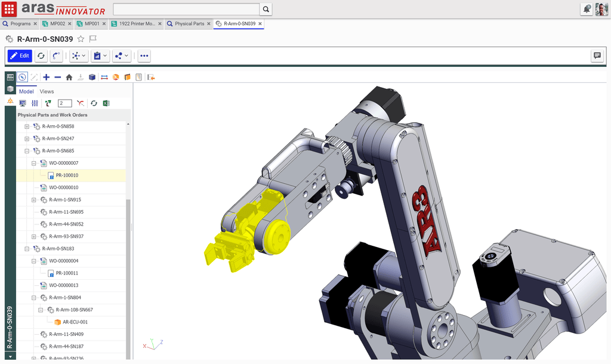This screenshot has width=611, height=364.
Task: Open the share dropdown in toolbar
Action: (122, 55)
